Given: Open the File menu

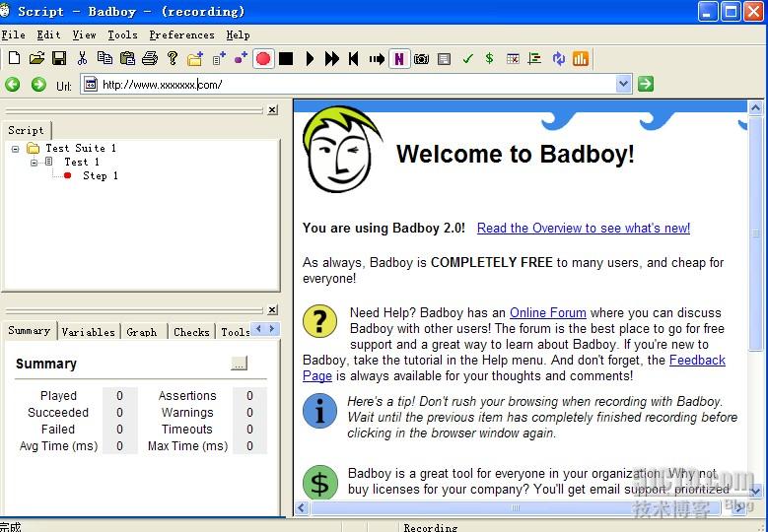Looking at the screenshot, I should tap(13, 34).
